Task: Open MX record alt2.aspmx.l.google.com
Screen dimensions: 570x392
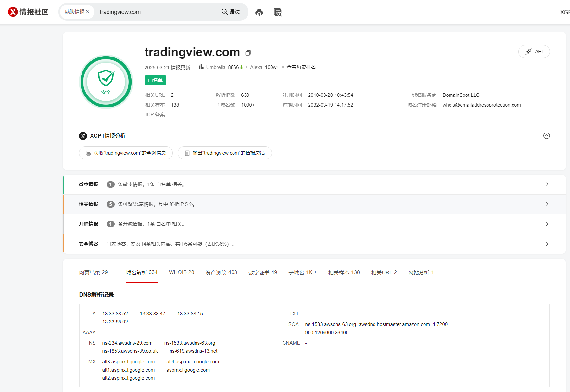Action: (x=128, y=378)
